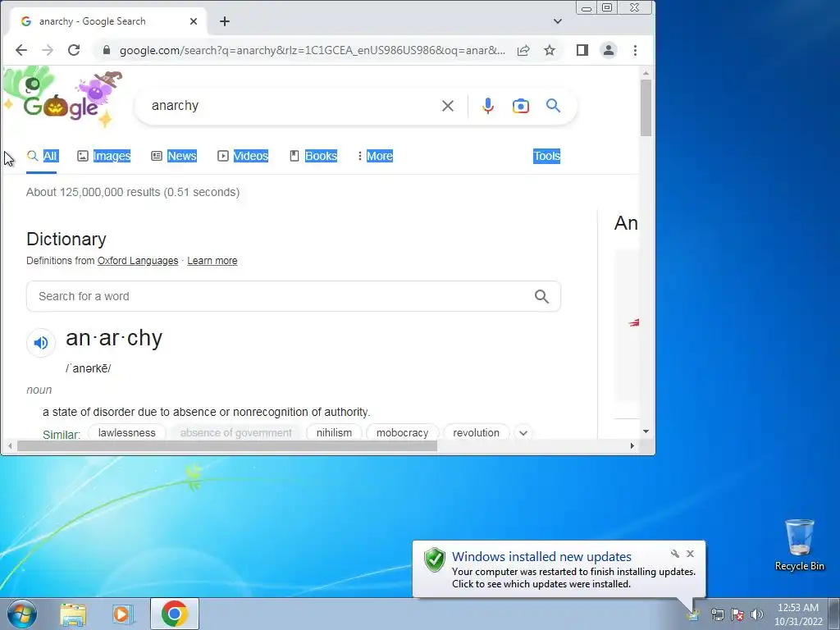Select the nihilism synonym chip
The height and width of the screenshot is (630, 840).
335,433
